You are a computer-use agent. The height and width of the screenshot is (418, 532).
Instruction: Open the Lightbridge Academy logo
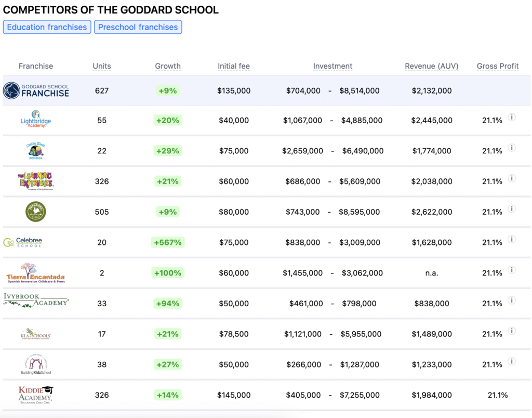coord(36,119)
